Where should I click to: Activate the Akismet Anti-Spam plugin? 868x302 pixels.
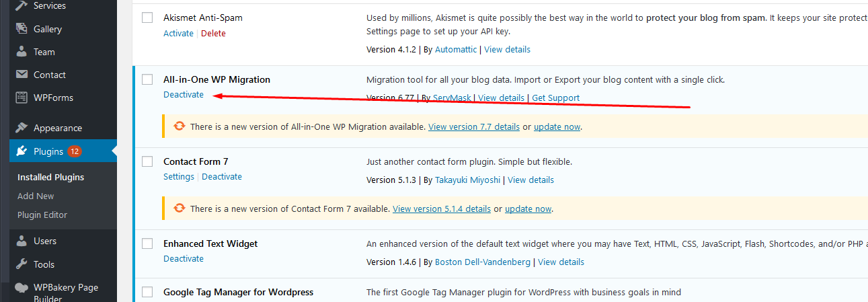click(x=178, y=33)
